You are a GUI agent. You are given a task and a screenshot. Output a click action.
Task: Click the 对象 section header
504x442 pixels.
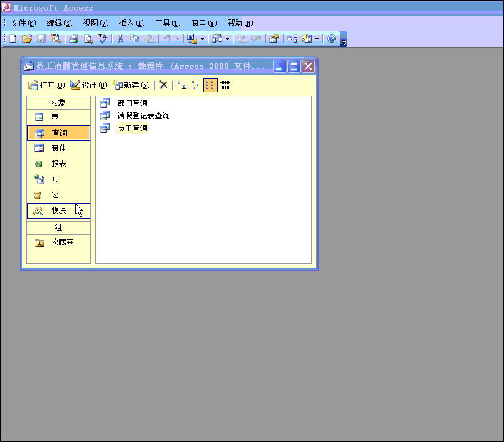(58, 103)
